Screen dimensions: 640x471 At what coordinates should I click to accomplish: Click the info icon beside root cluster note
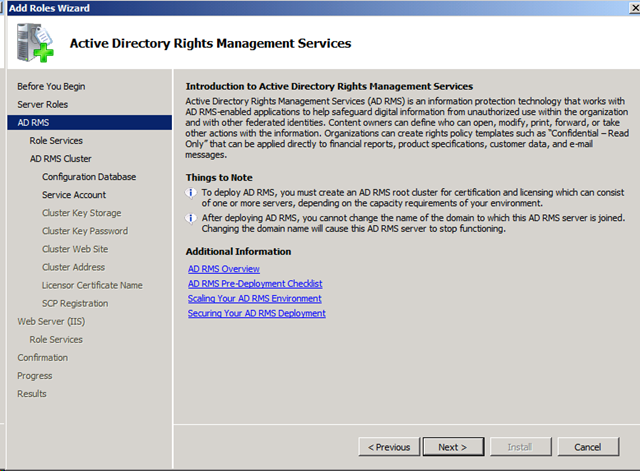pyautogui.click(x=190, y=193)
